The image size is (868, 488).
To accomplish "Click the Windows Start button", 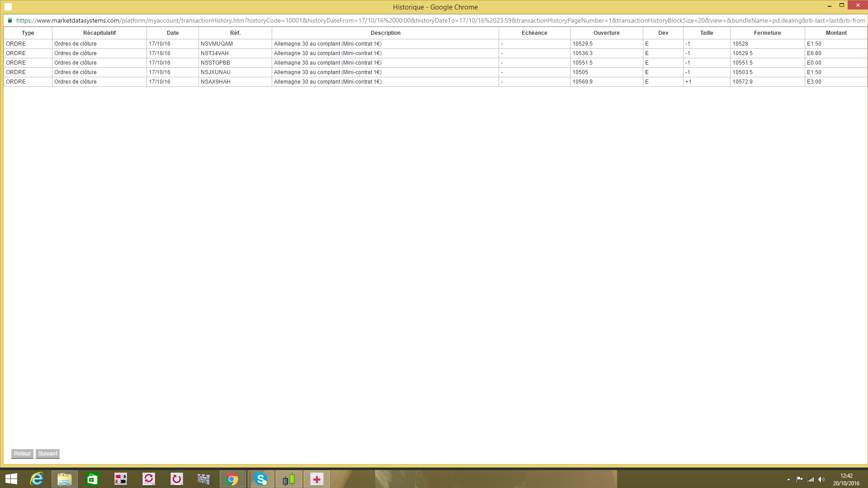I will tap(11, 479).
